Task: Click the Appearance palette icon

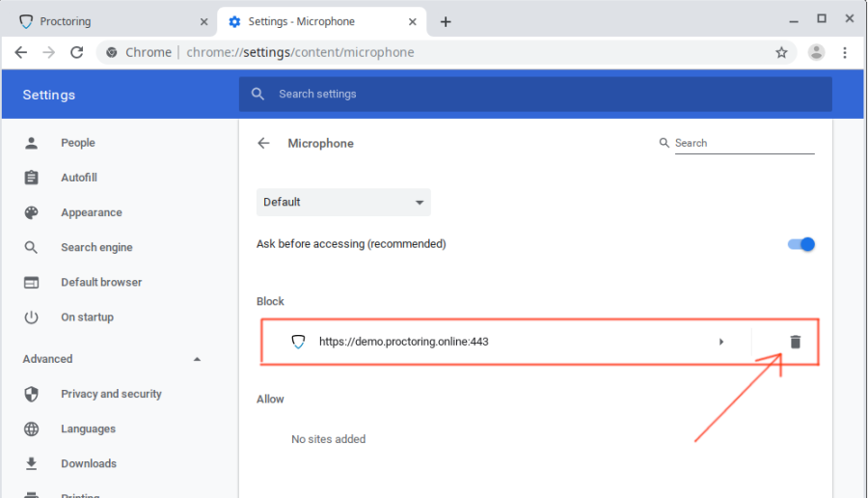Action: pos(31,212)
